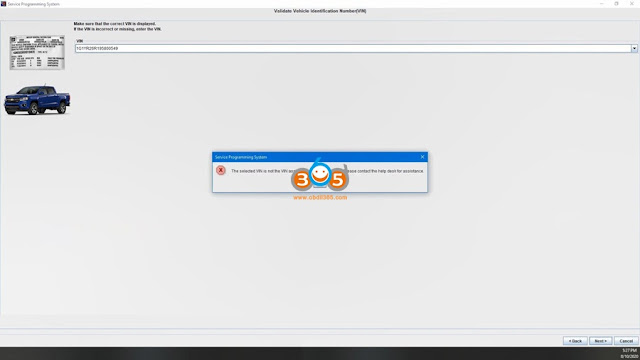Click the VIN field label
640x360 pixels.
coord(80,41)
